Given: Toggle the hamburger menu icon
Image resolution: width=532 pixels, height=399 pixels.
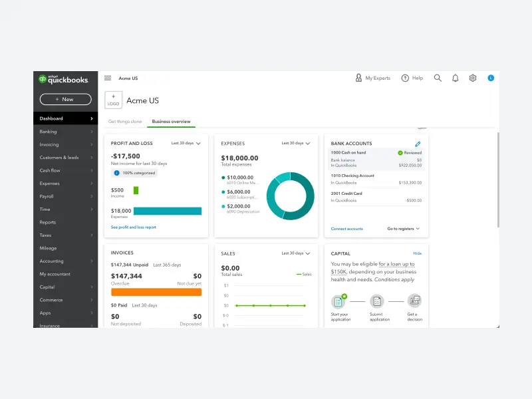Looking at the screenshot, I should click(108, 78).
